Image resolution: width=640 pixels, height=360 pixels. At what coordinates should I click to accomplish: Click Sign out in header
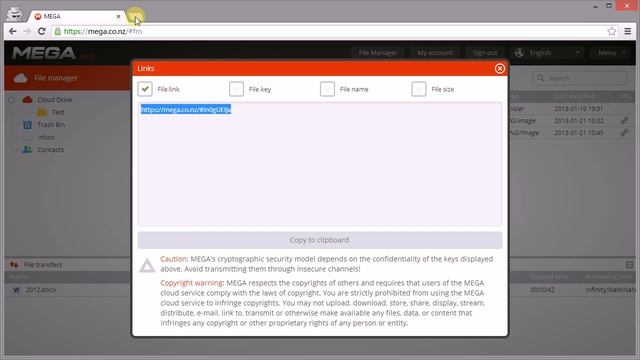point(485,53)
